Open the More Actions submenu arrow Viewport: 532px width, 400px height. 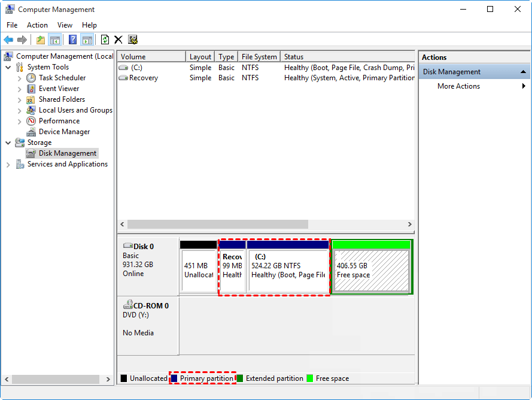tap(524, 86)
